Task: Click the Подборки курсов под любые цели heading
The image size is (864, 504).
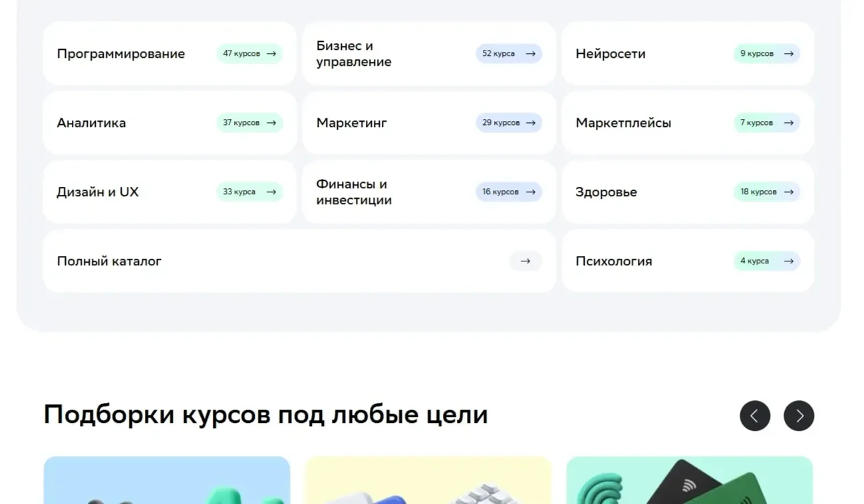Action: pos(266,415)
